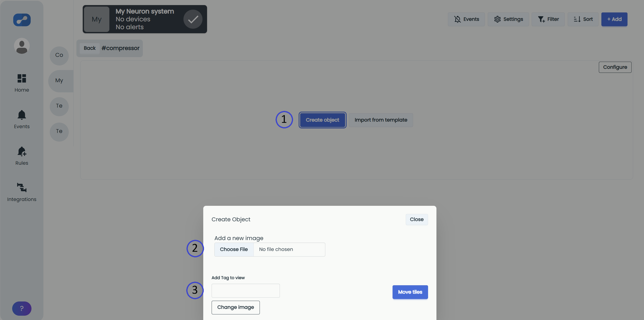This screenshot has width=644, height=320.
Task: Click the Change image button
Action: [x=235, y=308]
